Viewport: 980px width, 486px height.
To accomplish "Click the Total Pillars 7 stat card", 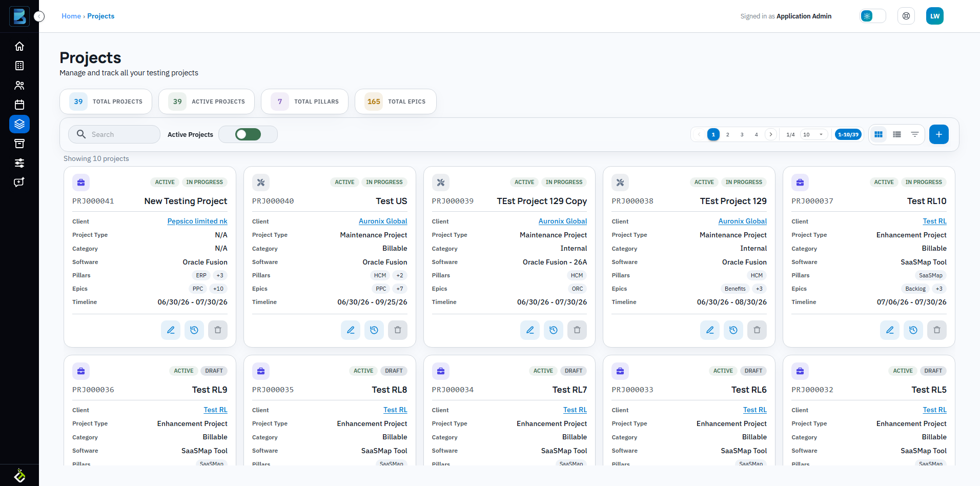I will (x=305, y=102).
